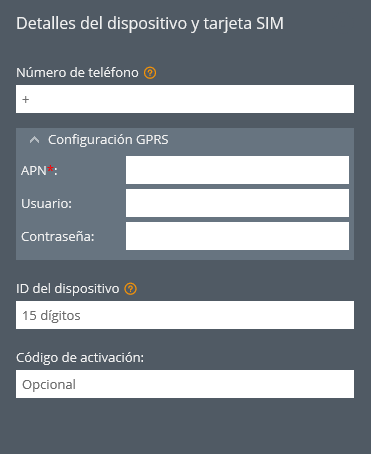Open help icon beside ID del dispositivo

[131, 289]
